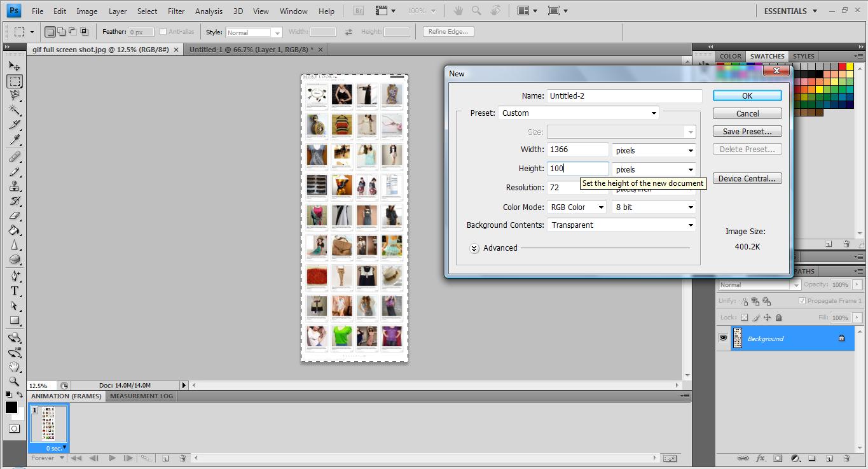Select the Pen tool

tap(14, 276)
